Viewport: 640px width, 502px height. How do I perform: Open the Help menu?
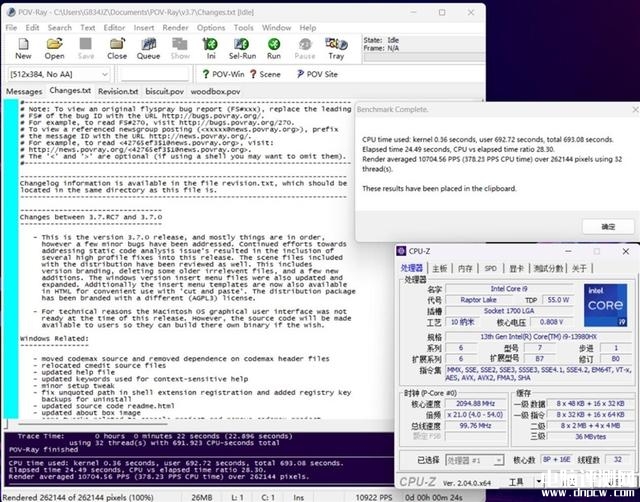[x=308, y=28]
